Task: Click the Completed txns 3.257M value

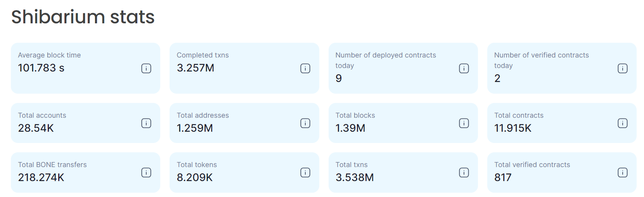Action: click(196, 68)
